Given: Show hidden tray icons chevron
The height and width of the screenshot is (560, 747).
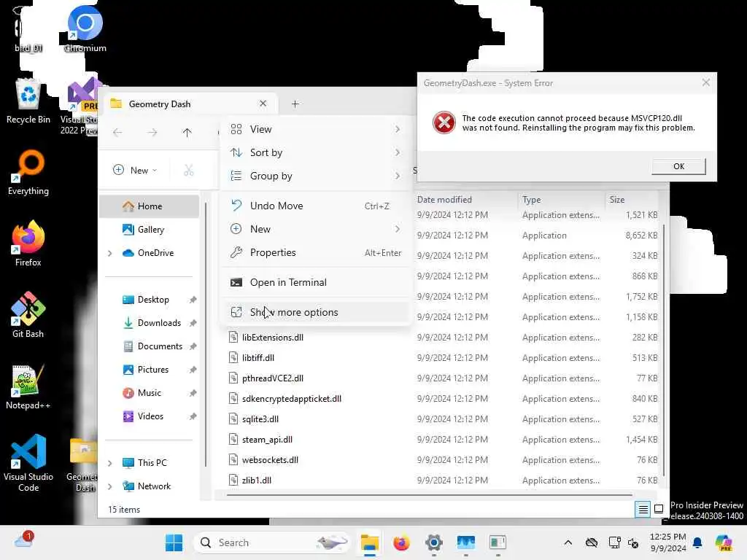Looking at the screenshot, I should [x=568, y=542].
